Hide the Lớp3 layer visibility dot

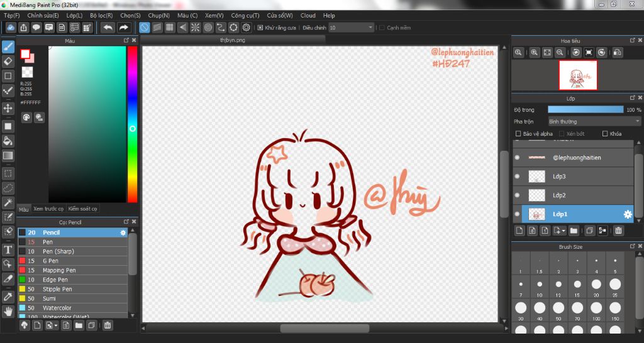click(517, 177)
